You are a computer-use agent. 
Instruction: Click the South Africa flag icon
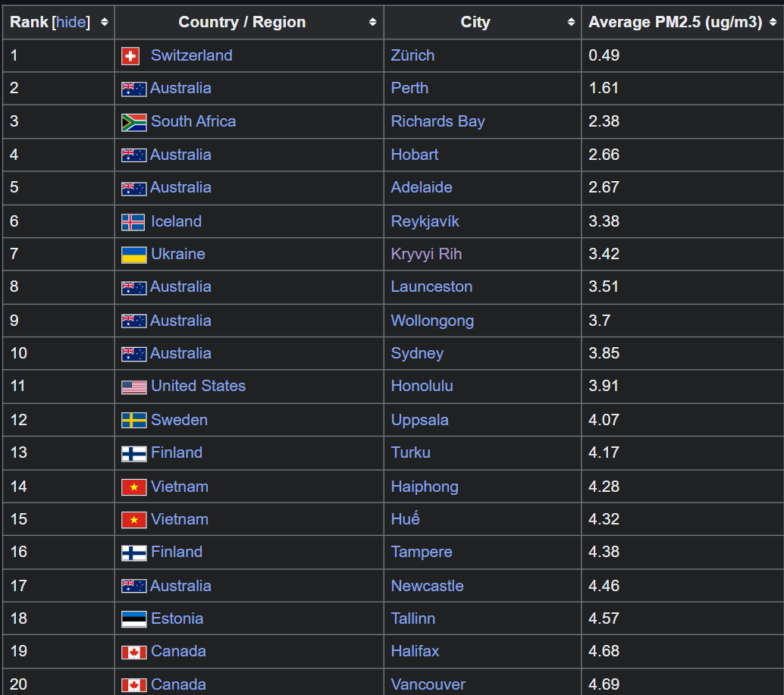click(x=134, y=123)
